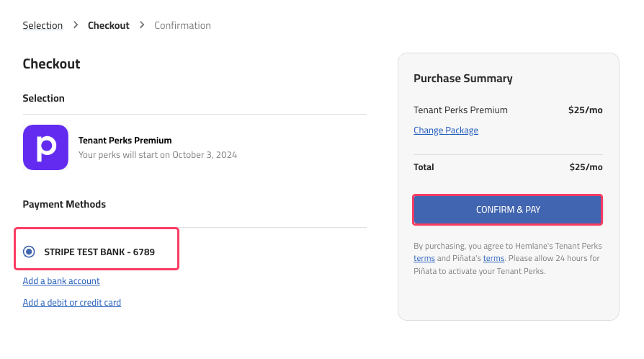Click the Tenant Perks Premium $25/mo price
Viewport: 644px width, 359px height.
tap(585, 110)
